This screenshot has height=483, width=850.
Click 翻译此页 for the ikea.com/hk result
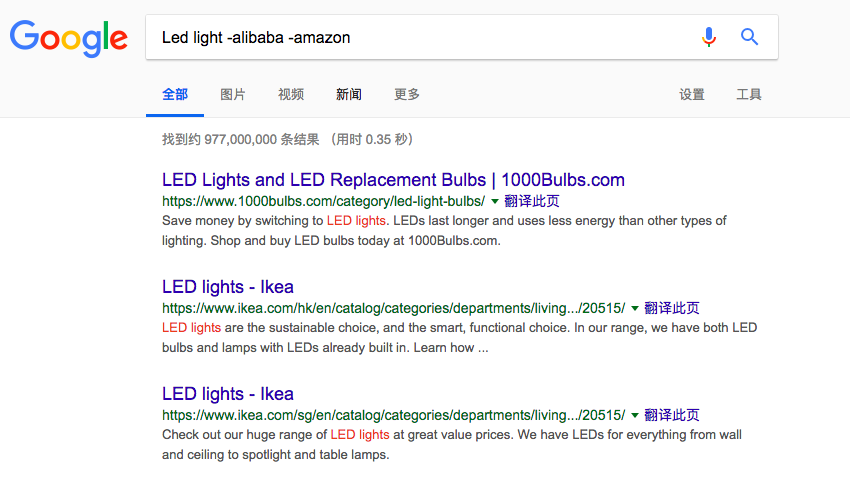click(672, 308)
